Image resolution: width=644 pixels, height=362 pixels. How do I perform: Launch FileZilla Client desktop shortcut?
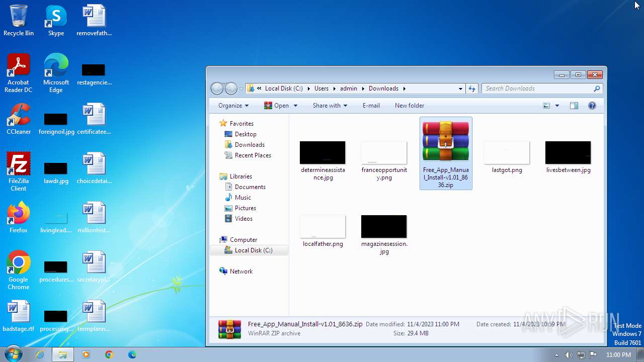tap(19, 172)
